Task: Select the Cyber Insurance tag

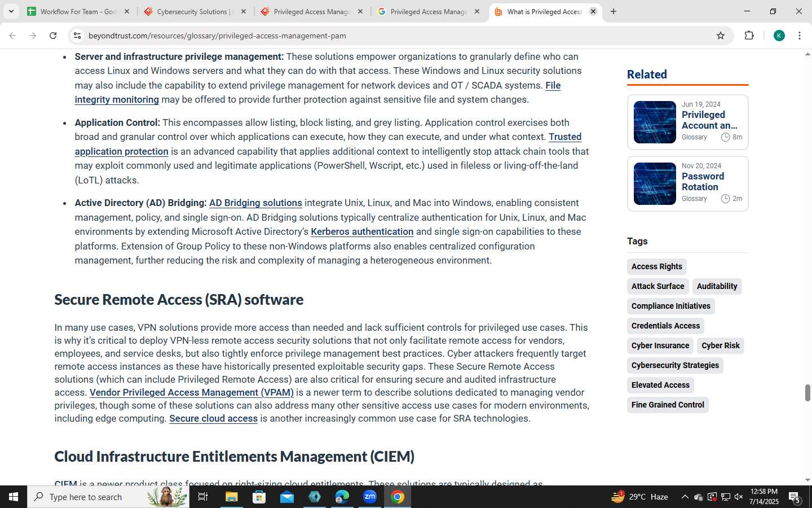Action: (x=660, y=345)
